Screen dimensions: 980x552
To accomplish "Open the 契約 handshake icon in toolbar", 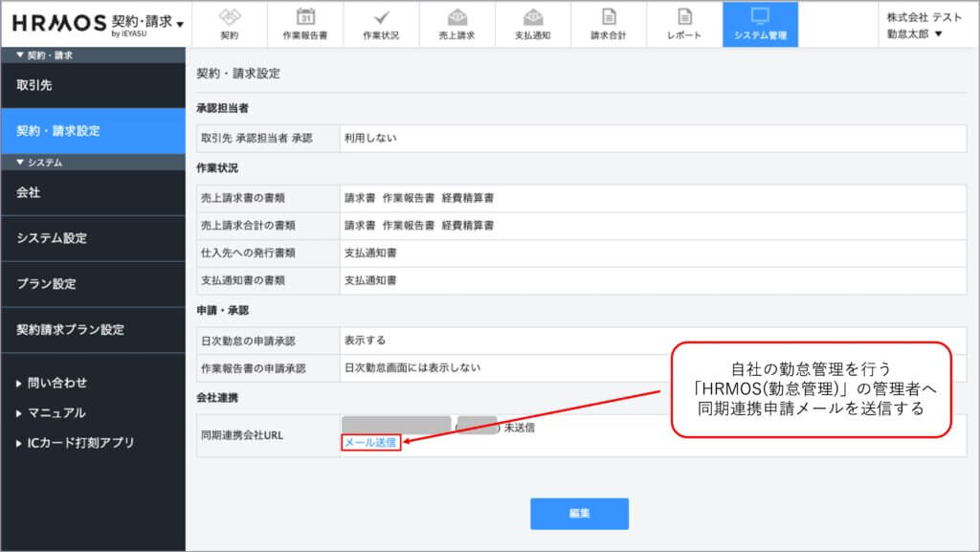I will tap(230, 16).
